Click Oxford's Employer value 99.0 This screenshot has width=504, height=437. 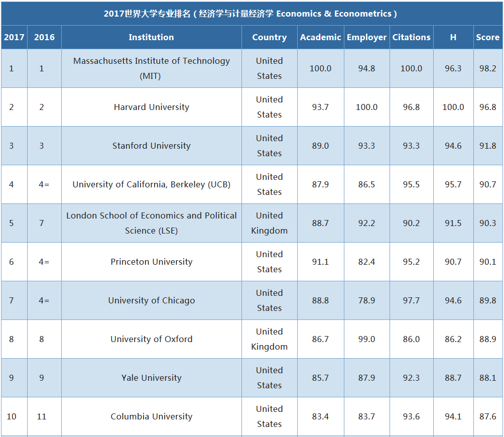click(x=367, y=339)
